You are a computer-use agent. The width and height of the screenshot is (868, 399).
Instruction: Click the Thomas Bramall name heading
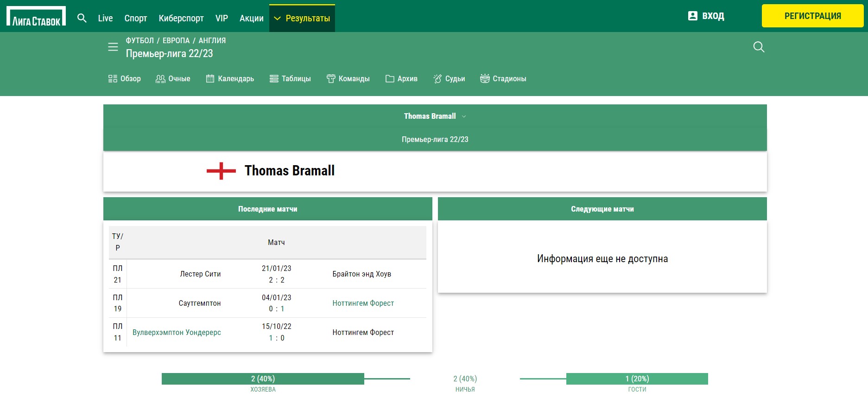point(290,171)
